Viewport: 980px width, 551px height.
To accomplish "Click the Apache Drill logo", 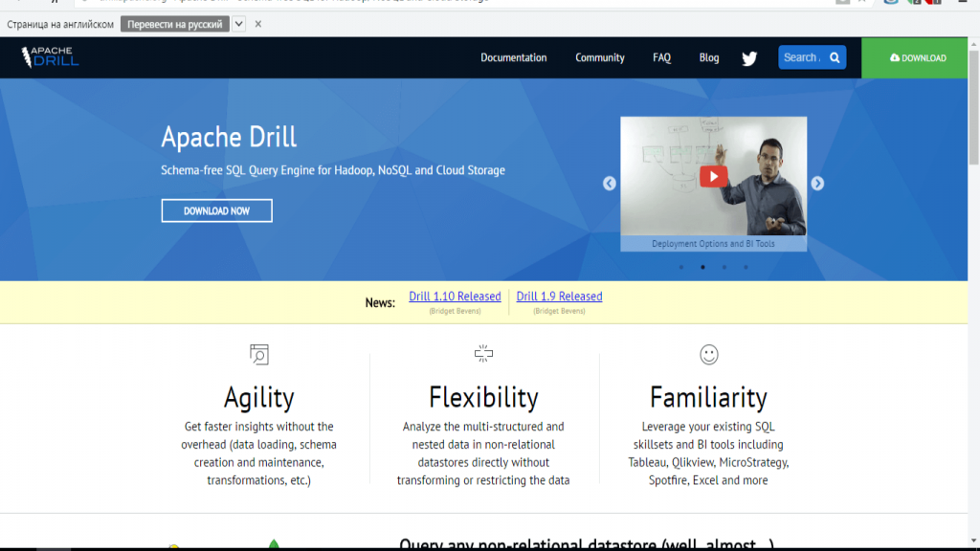I will [x=50, y=56].
